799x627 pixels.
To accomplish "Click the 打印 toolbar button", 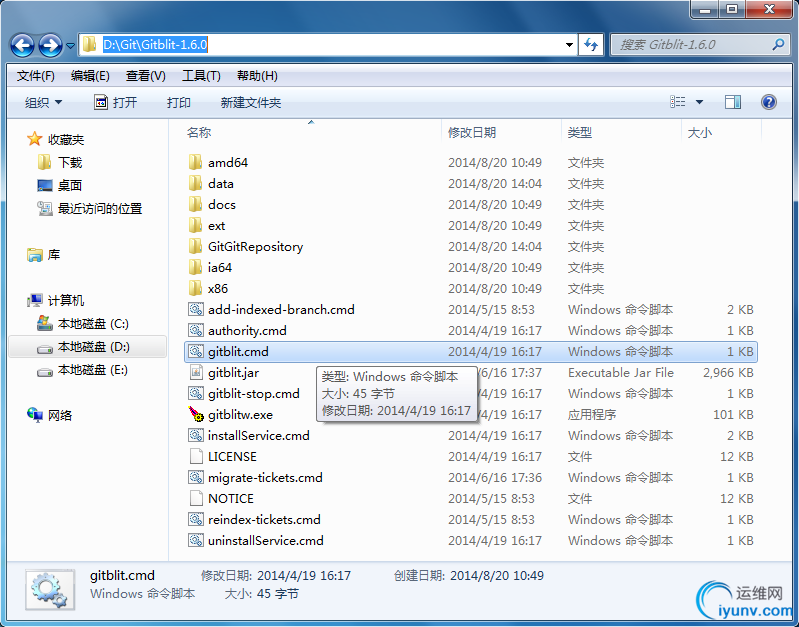I will (179, 102).
